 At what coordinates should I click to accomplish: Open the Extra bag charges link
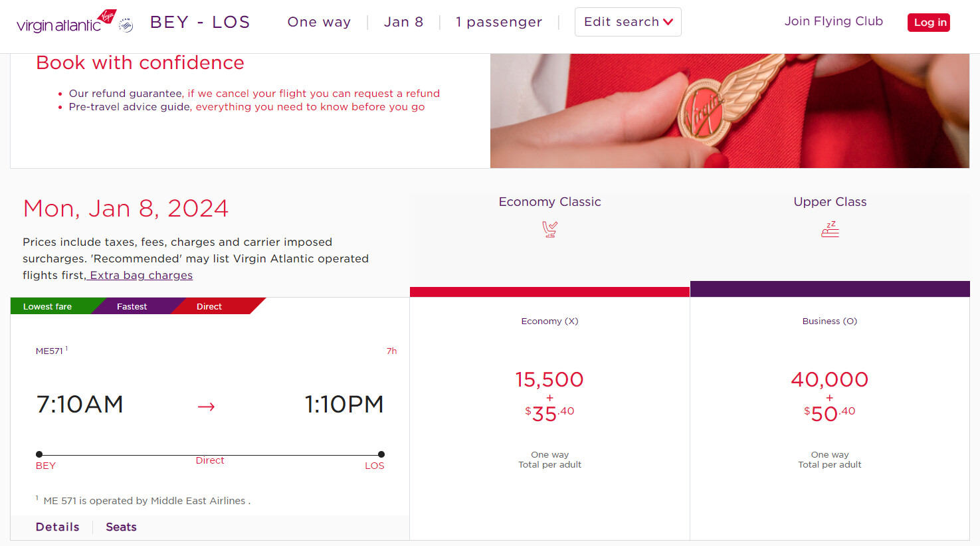(x=141, y=276)
